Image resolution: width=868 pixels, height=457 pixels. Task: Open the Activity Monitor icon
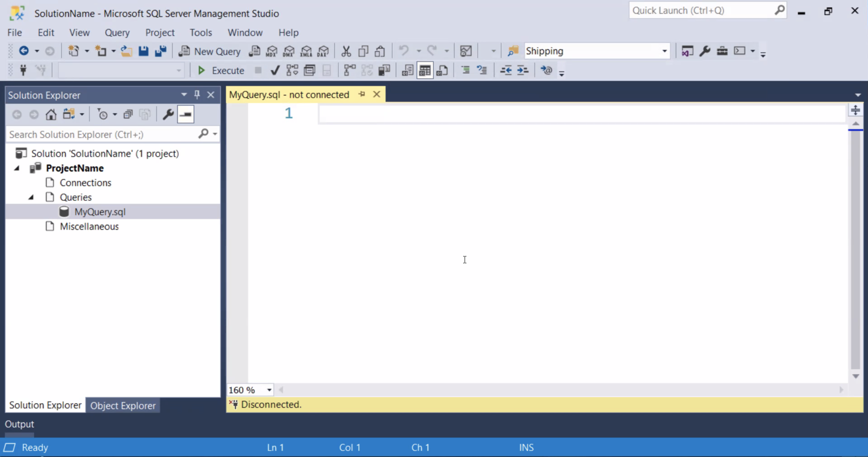[466, 51]
